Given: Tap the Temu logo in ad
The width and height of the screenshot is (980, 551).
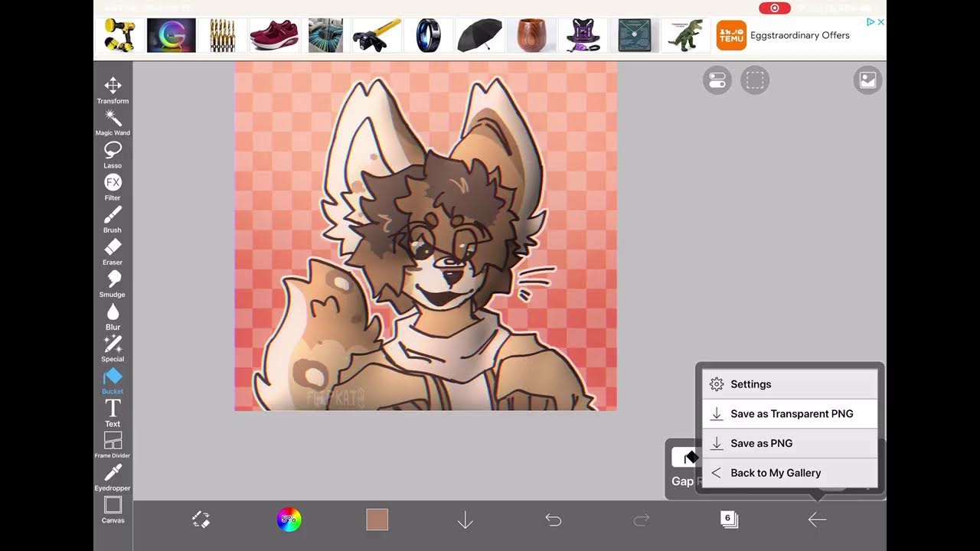Looking at the screenshot, I should click(731, 35).
